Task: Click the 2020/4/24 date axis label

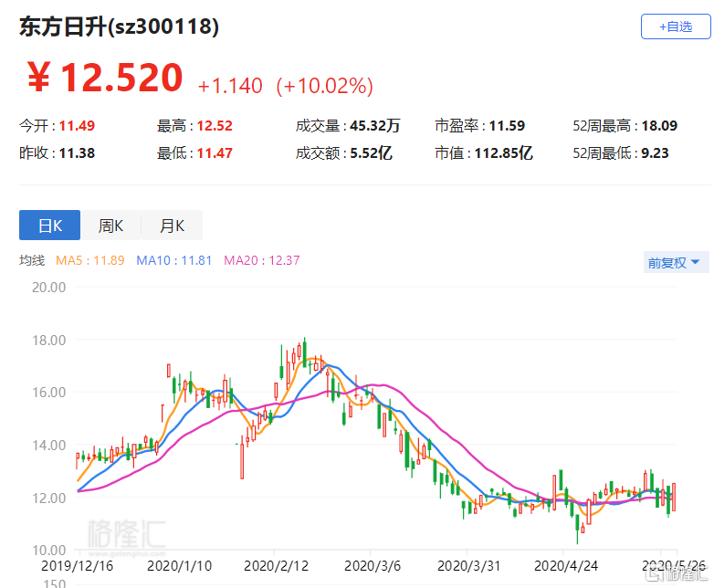Action: pos(565,566)
